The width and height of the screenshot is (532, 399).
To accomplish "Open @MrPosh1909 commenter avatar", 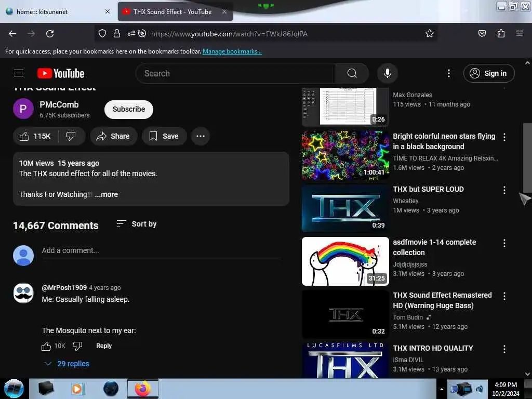I will (x=23, y=293).
